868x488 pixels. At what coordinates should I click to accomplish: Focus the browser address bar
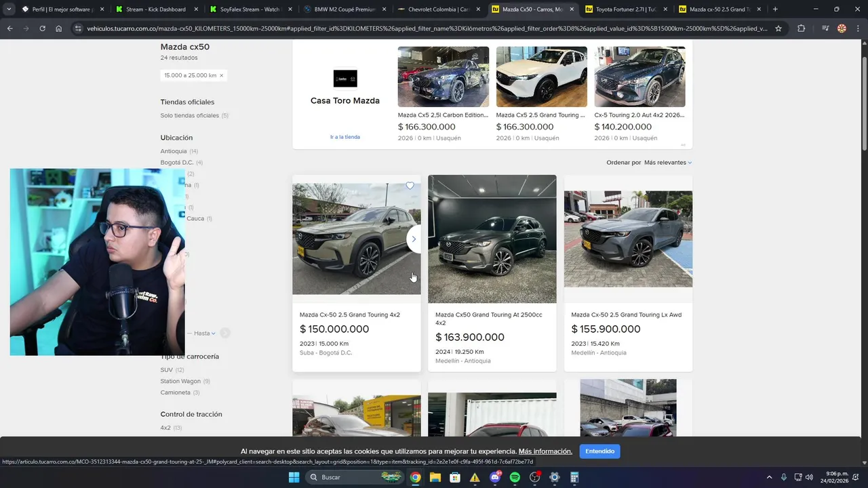[x=427, y=28]
